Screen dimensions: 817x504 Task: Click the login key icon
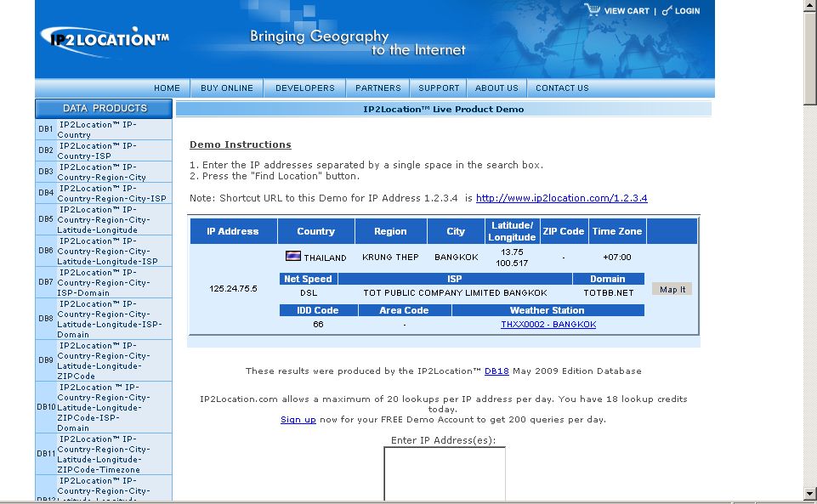point(667,10)
